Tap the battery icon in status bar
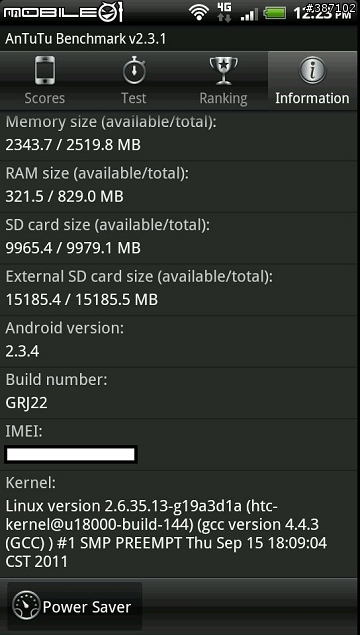Screen dimensions: 360x635 [275, 13]
